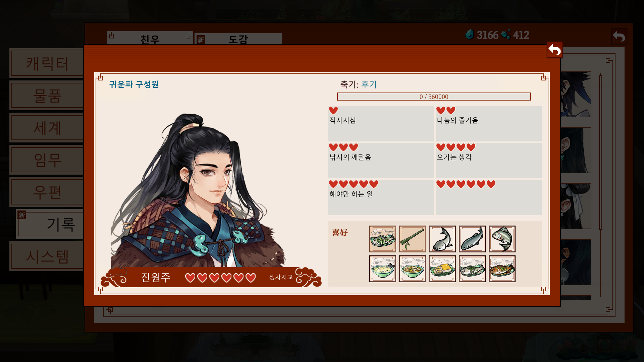
Task: Select the steamed fish plate icon
Action: tap(382, 239)
